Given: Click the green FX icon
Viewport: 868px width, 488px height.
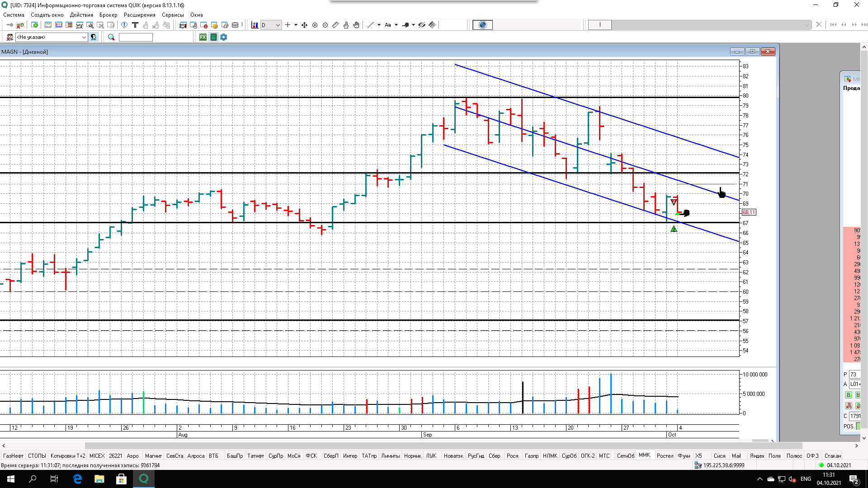Looking at the screenshot, I should [x=203, y=37].
